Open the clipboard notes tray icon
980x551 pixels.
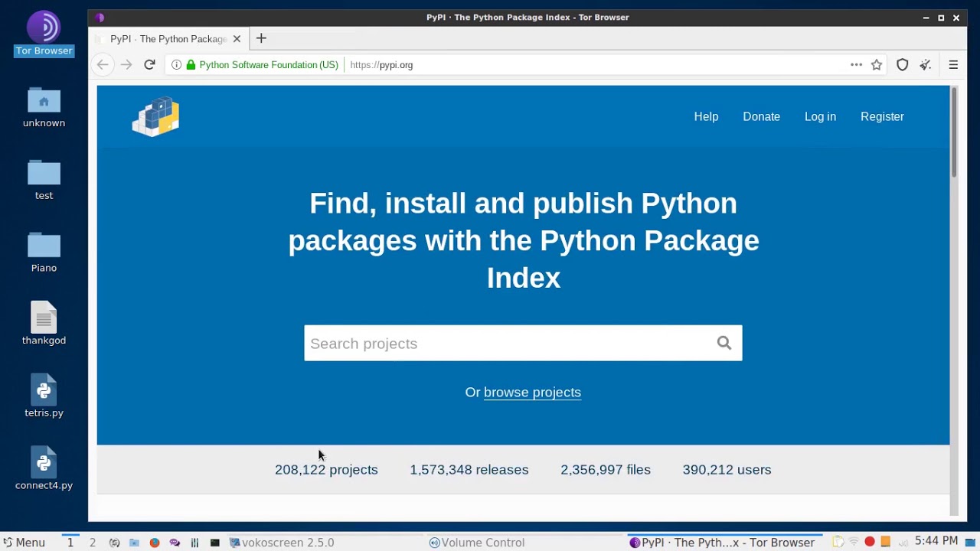pos(838,542)
